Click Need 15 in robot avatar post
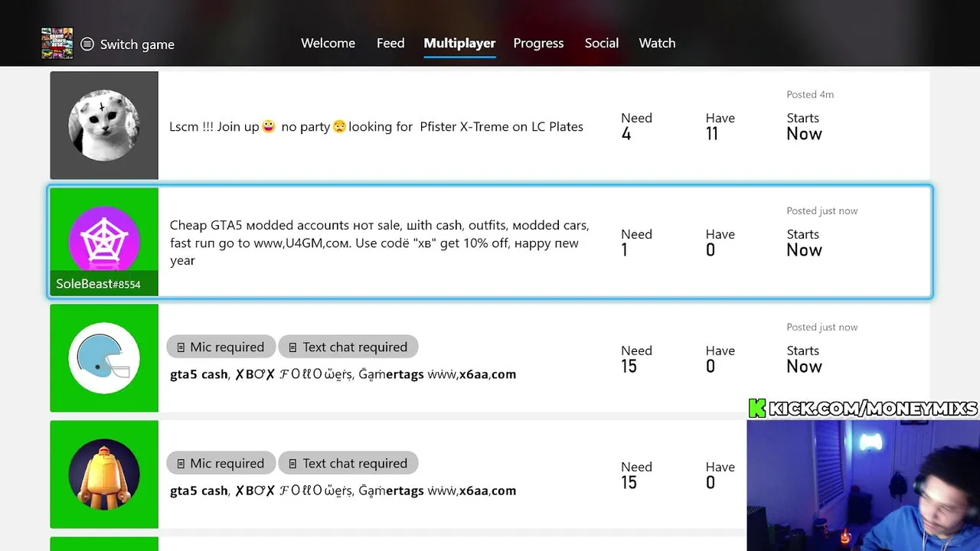 (636, 475)
